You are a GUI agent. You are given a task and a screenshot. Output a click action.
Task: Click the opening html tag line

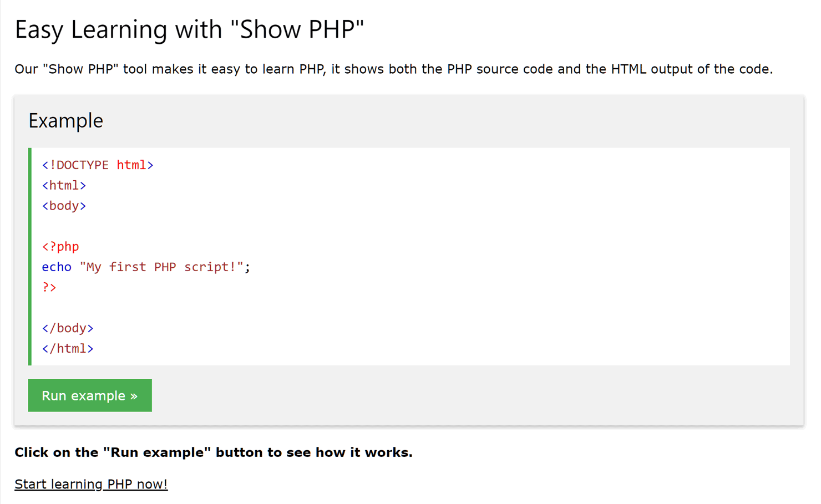click(64, 185)
